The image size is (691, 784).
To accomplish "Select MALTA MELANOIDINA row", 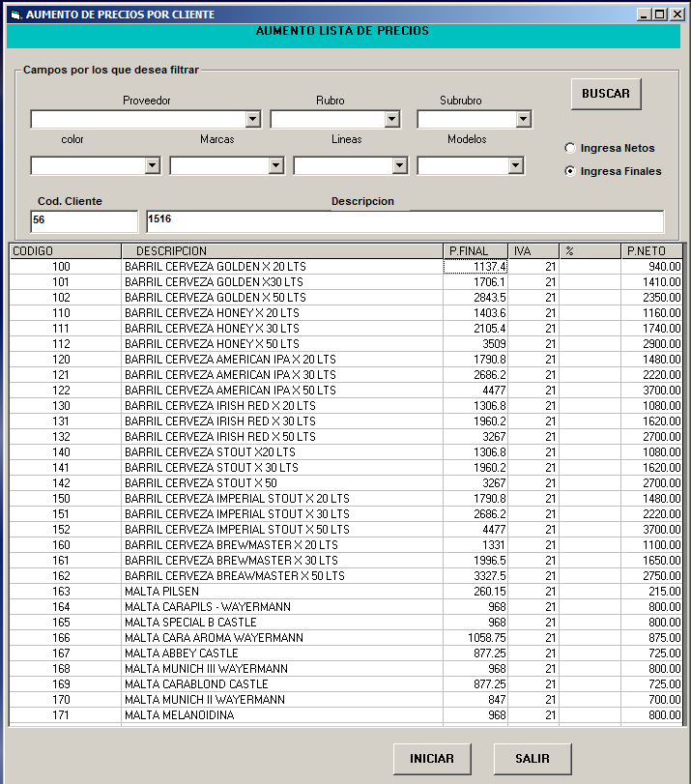I will (x=346, y=716).
